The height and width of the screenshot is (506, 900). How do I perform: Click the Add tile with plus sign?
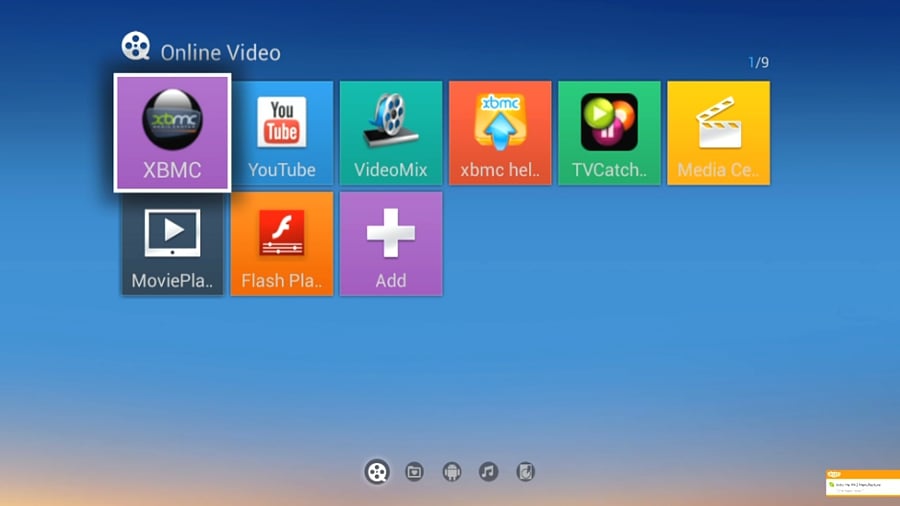(391, 243)
